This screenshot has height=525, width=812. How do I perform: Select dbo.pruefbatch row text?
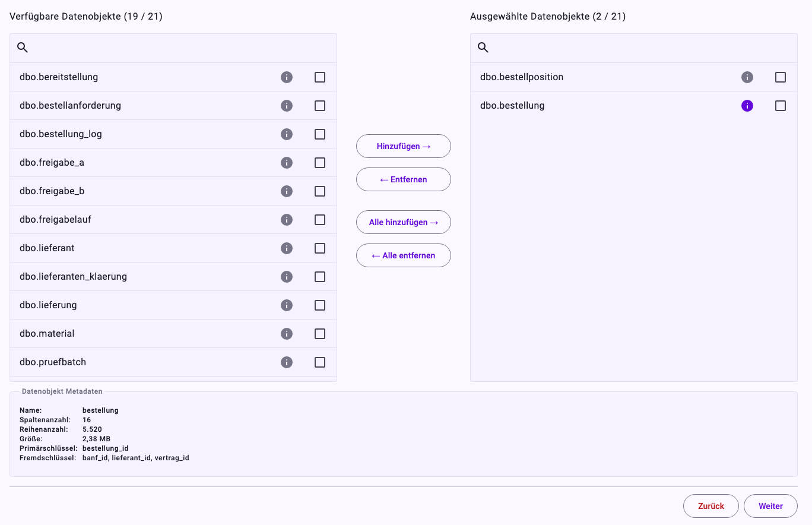[53, 362]
